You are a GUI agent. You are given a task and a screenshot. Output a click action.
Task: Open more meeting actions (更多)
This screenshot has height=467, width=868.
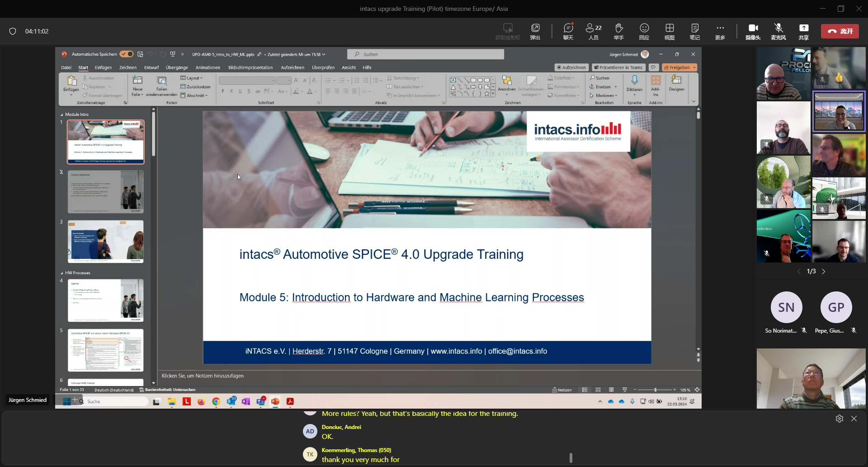tap(720, 31)
